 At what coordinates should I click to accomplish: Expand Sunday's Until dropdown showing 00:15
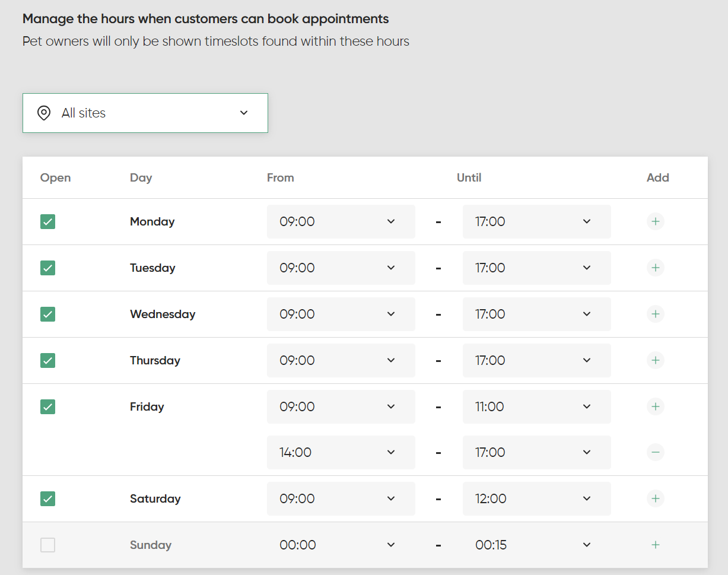click(x=536, y=545)
